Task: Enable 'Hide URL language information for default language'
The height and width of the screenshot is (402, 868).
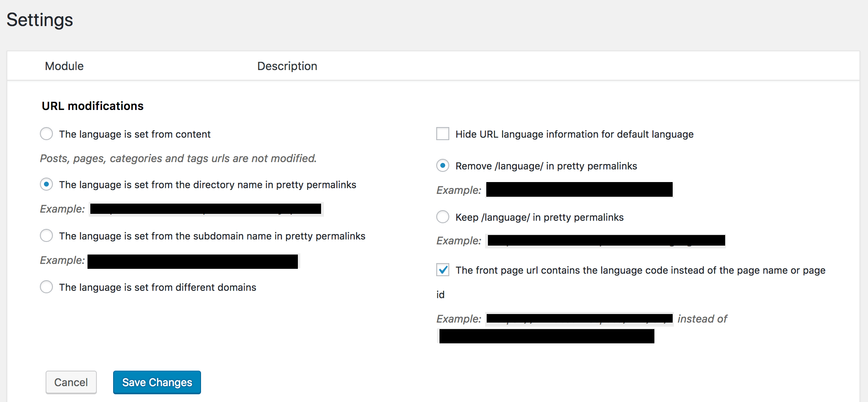Action: 443,134
